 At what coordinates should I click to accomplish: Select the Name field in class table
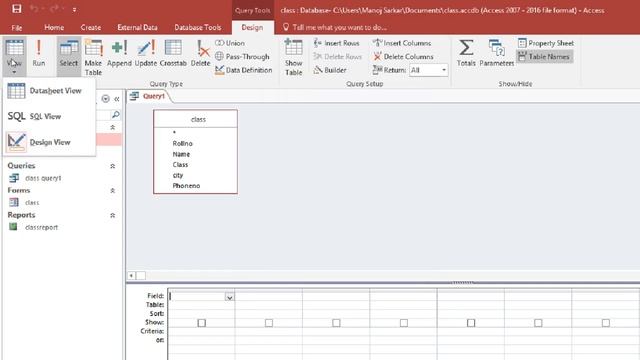(x=181, y=154)
